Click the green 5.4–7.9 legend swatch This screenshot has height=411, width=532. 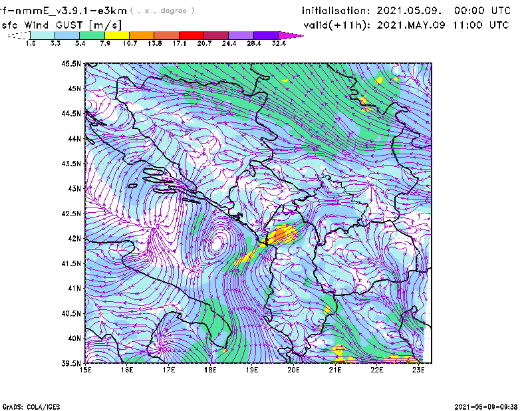pyautogui.click(x=92, y=35)
